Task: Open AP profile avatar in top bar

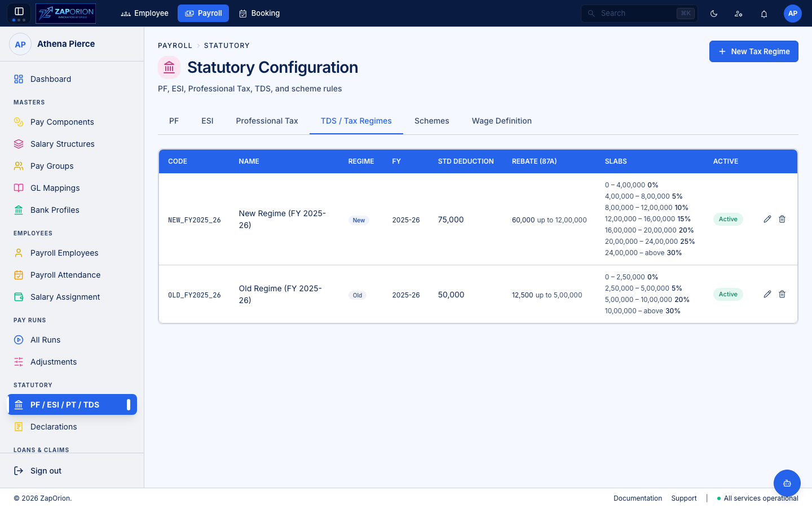Action: 793,14
